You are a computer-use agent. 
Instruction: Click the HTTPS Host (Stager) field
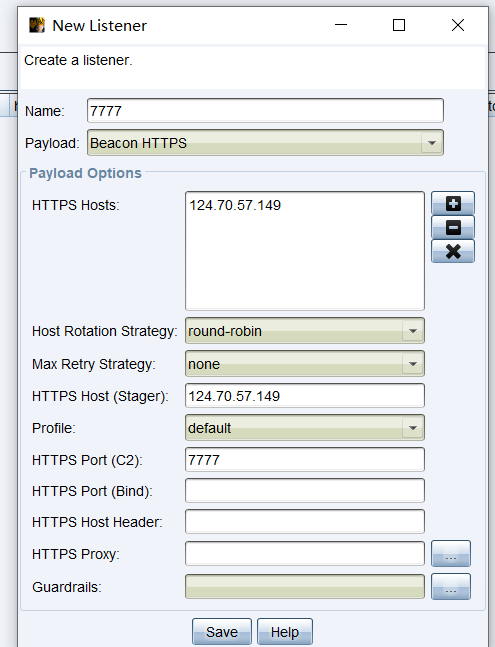point(305,396)
